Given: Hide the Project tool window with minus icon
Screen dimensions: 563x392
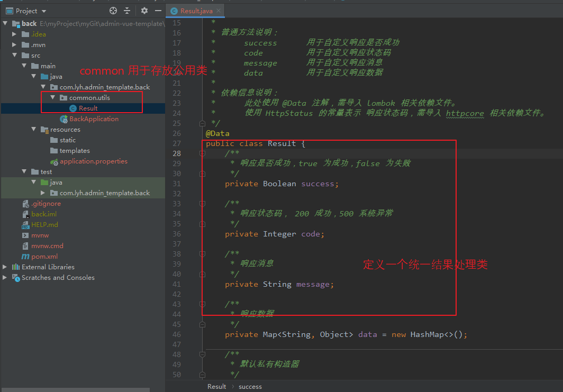Looking at the screenshot, I should point(158,11).
